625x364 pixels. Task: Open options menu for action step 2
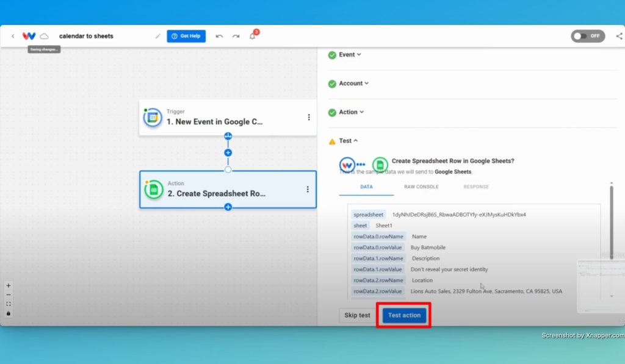[308, 189]
